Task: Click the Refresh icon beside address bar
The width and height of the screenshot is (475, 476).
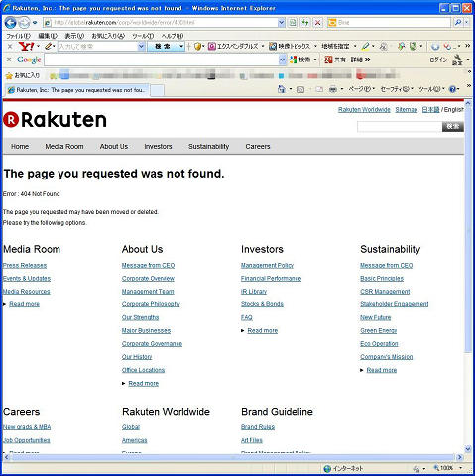Action: click(305, 23)
